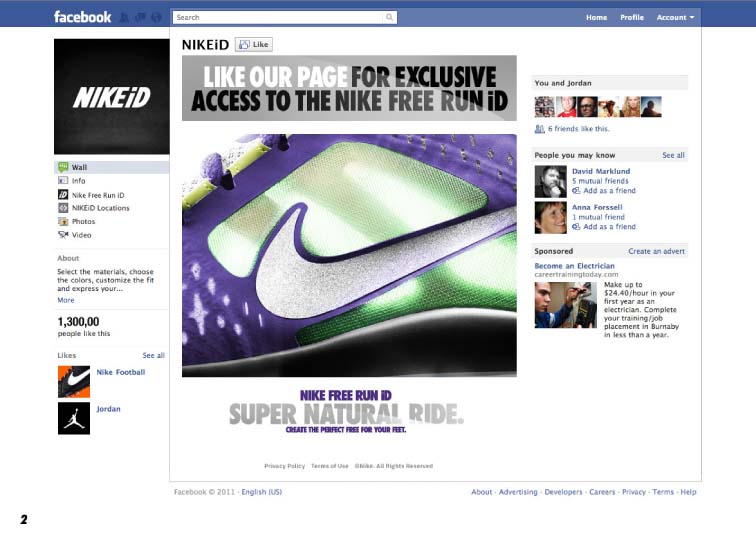Click Add as a friend for David Marklund
This screenshot has width=756, height=544.
604,190
